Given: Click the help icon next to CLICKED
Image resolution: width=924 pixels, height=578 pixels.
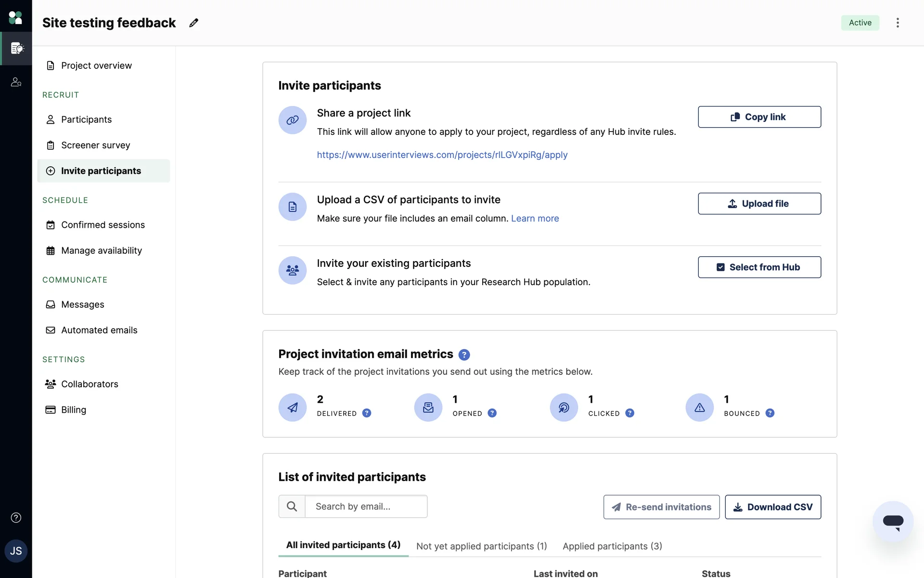Looking at the screenshot, I should [x=630, y=413].
